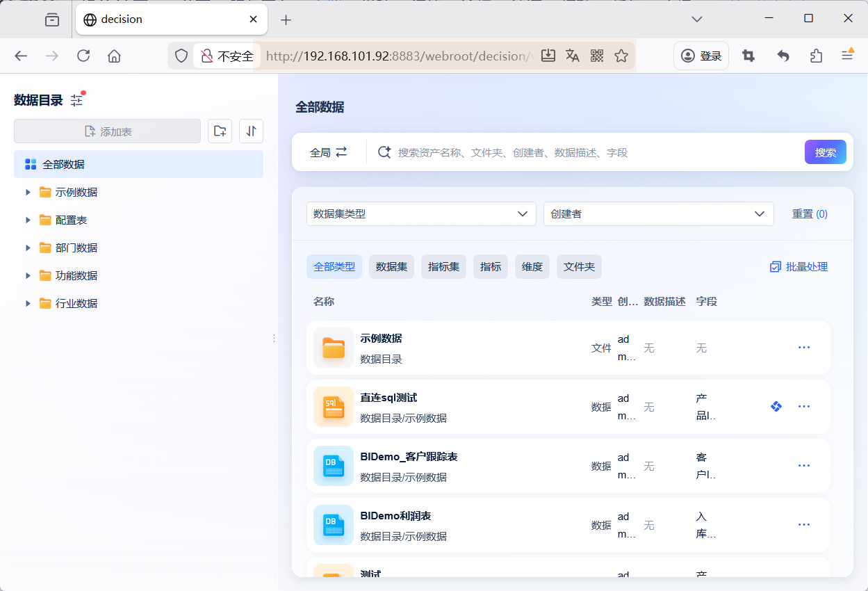
Task: Bookmark this page with star icon
Action: click(x=621, y=56)
